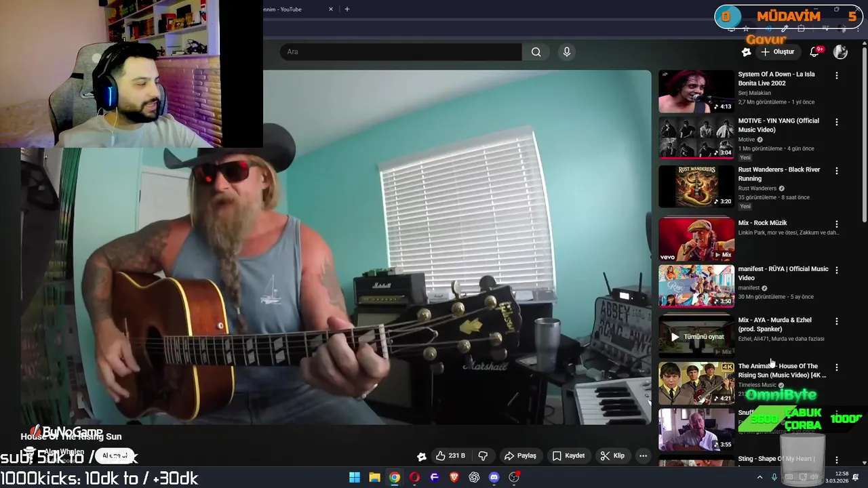Open the Windows notification center bell
Screen dimensions: 868x488
pos(856,477)
